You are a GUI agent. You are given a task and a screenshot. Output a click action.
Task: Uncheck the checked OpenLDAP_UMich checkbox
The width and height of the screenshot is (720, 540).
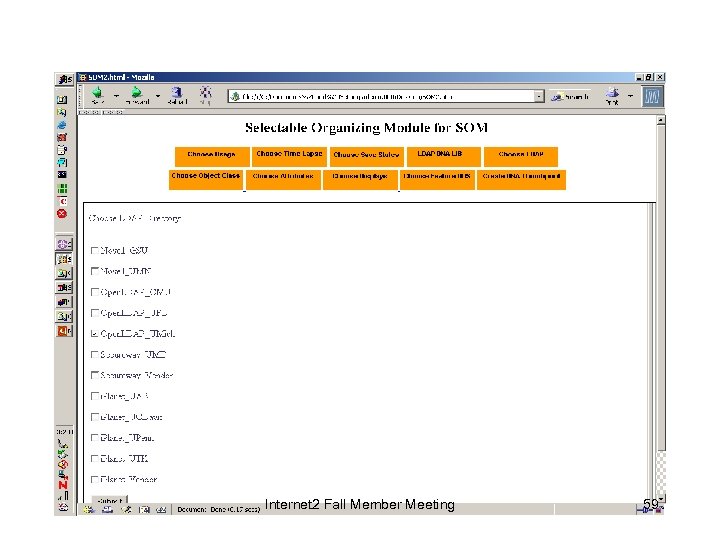pyautogui.click(x=95, y=334)
